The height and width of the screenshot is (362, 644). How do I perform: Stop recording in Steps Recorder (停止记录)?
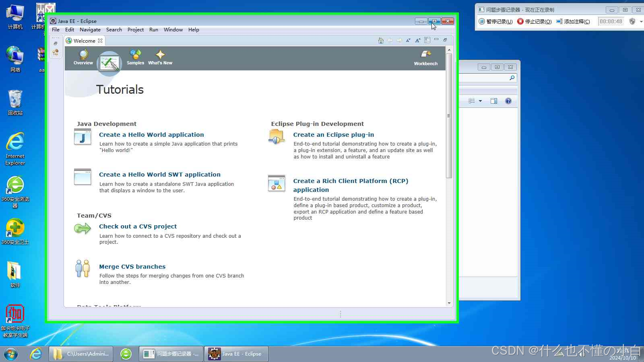click(535, 21)
